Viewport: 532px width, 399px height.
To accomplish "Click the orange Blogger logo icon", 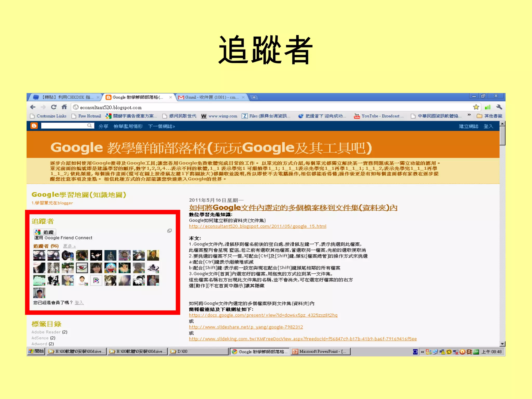I will pyautogui.click(x=34, y=126).
